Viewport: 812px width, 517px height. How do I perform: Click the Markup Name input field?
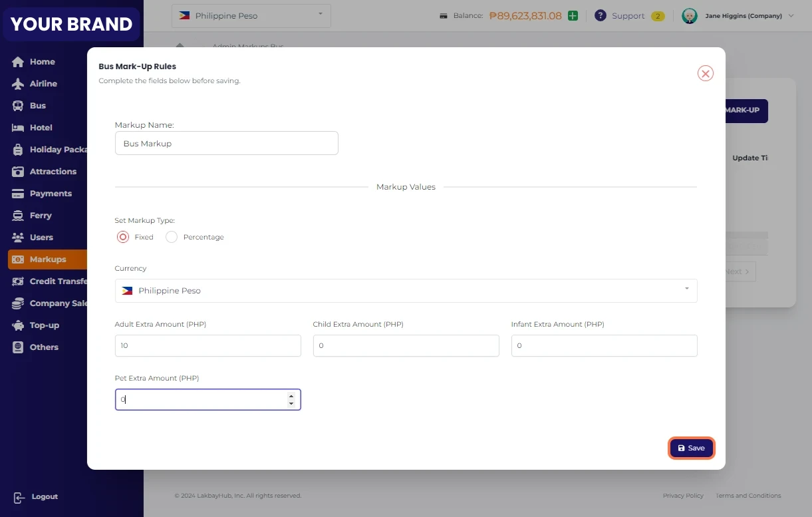point(226,143)
